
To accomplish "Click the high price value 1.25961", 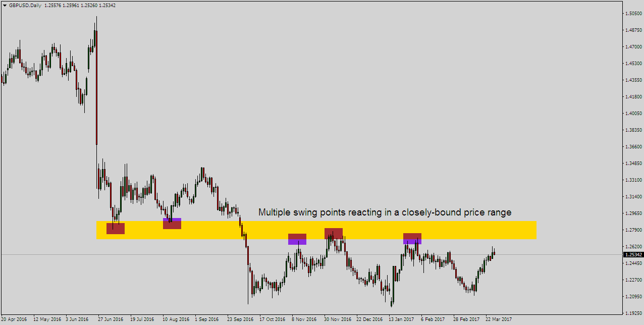I will coord(71,5).
